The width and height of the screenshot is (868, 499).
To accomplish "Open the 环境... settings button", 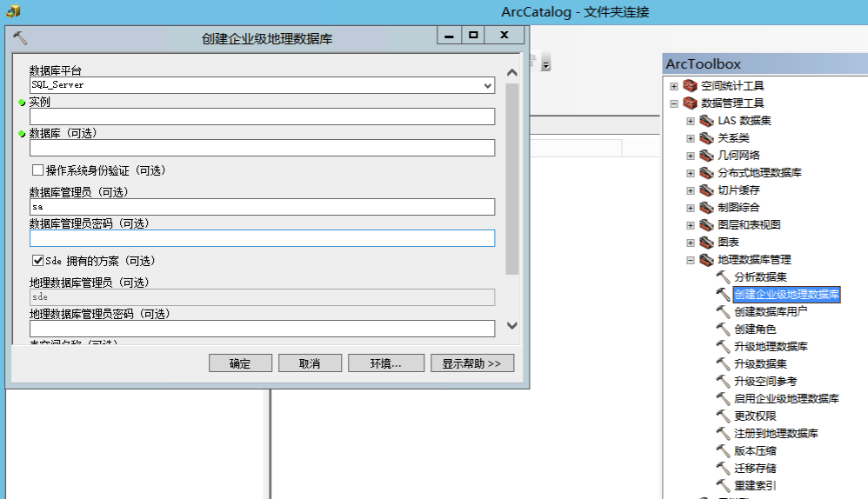I will coord(386,363).
